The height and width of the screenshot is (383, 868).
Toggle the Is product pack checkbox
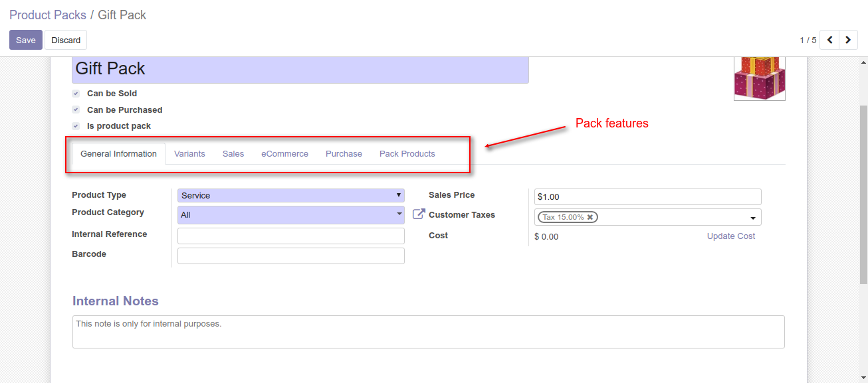point(76,126)
